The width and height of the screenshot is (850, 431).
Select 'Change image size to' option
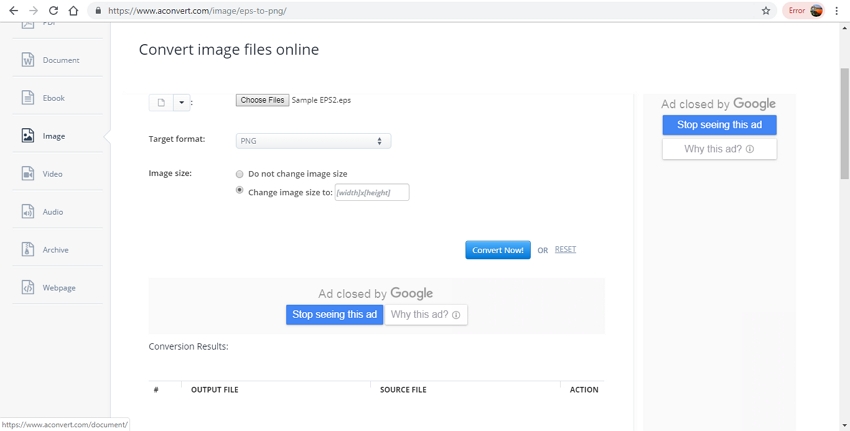[x=240, y=190]
